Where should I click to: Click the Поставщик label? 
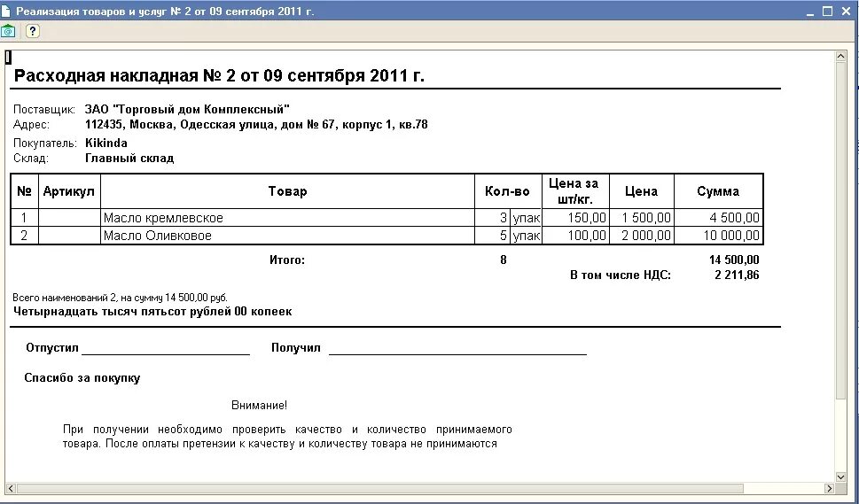(x=43, y=110)
